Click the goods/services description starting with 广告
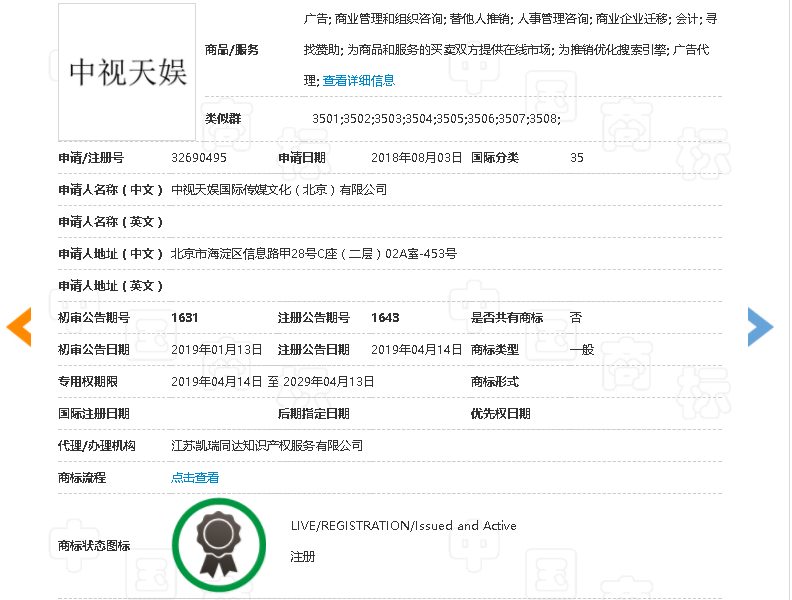The image size is (792, 600). click(510, 20)
